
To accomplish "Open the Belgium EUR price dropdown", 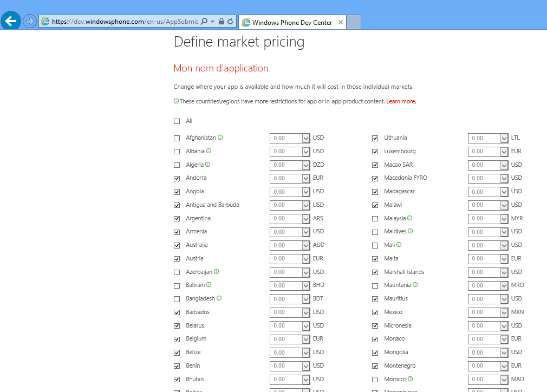I will click(305, 339).
